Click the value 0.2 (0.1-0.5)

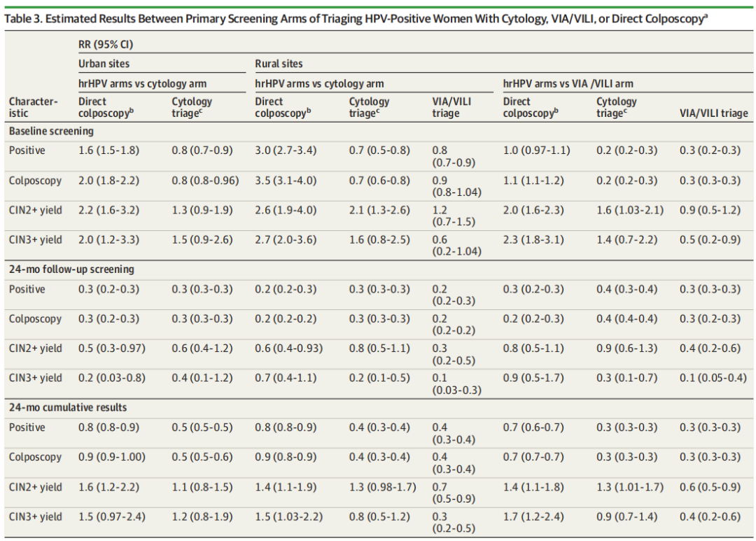tap(379, 378)
